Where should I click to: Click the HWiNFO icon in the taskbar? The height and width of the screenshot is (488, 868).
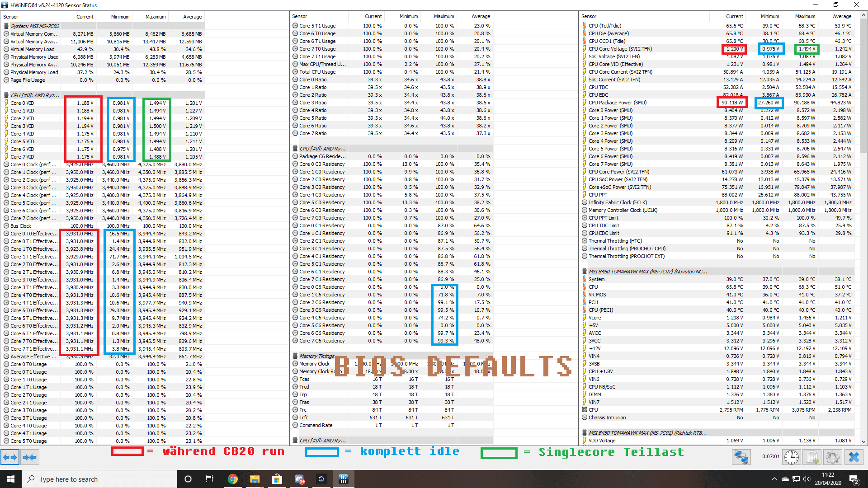[343, 479]
